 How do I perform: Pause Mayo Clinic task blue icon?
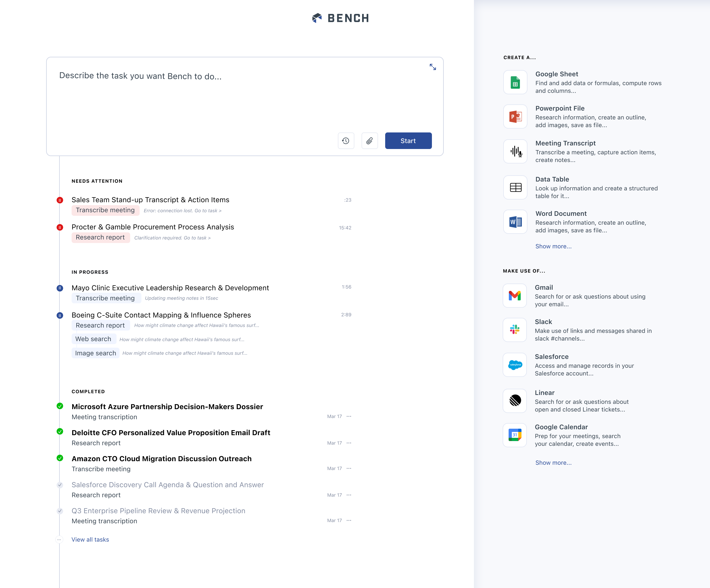tap(60, 288)
